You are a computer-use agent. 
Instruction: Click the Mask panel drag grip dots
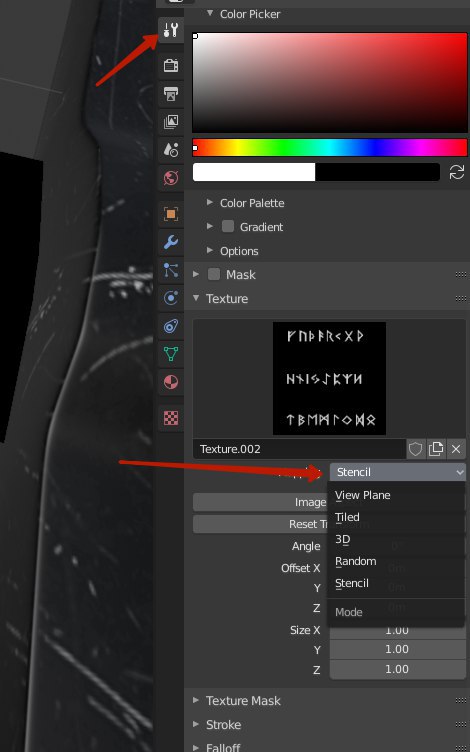coord(461,274)
